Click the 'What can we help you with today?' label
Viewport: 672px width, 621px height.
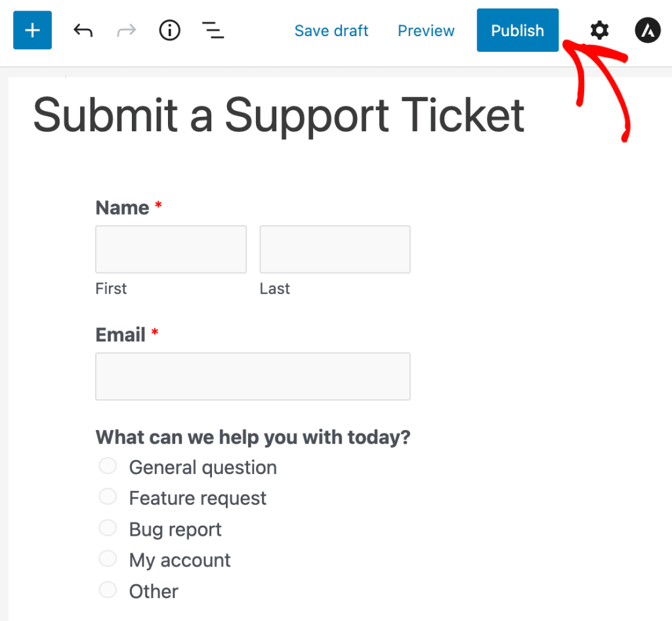(x=253, y=437)
